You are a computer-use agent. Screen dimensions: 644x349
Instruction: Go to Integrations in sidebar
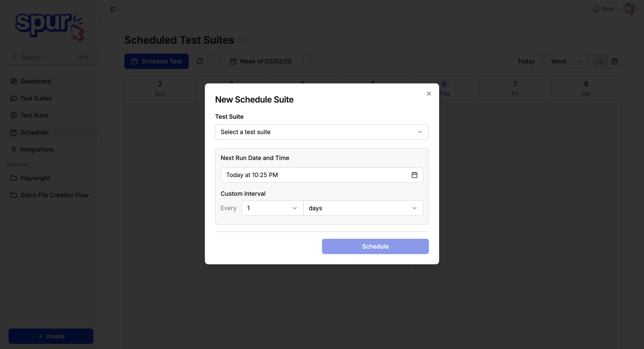37,149
